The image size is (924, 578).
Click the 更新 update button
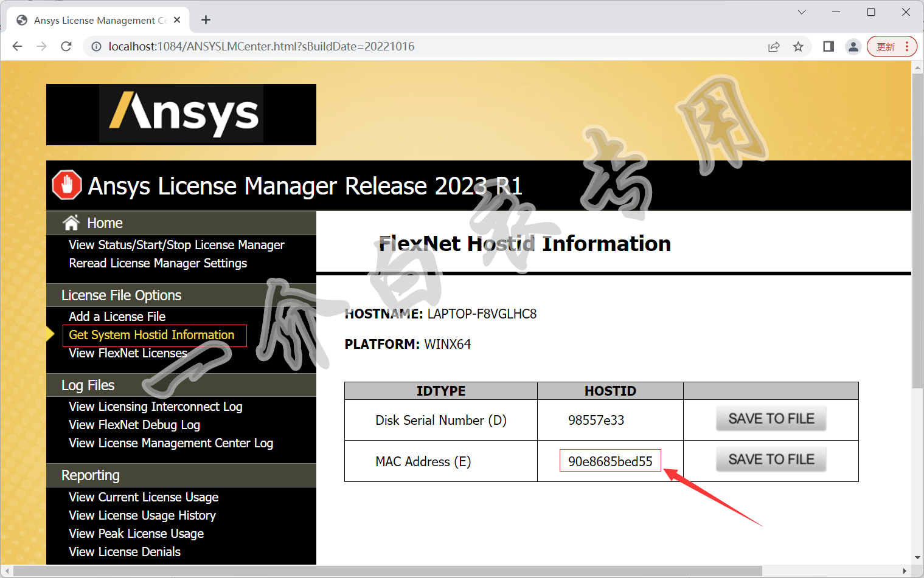pyautogui.click(x=892, y=47)
